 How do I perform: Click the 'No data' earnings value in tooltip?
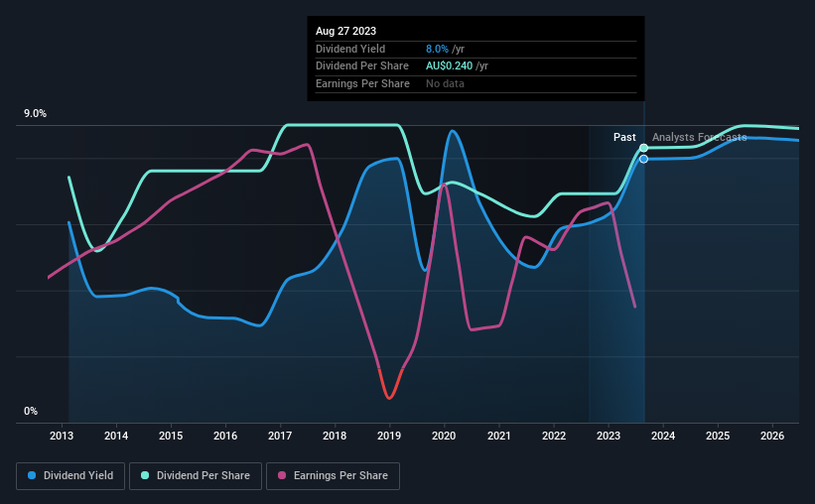(x=445, y=83)
